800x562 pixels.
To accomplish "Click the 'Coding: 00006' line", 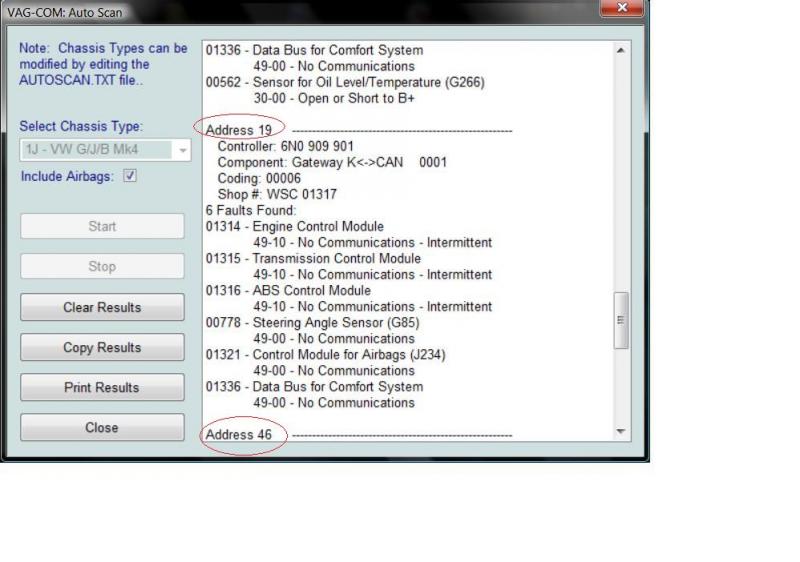I will click(x=259, y=178).
